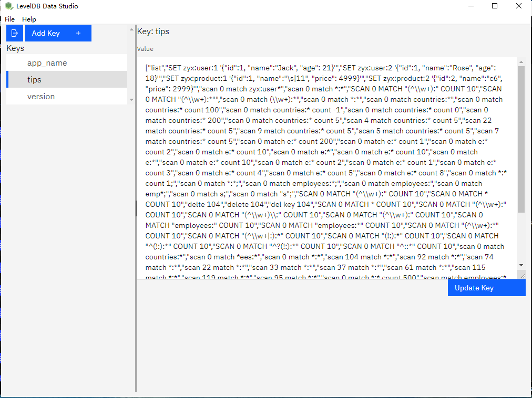Maximize the LevelDB Data Studio window

[495, 6]
